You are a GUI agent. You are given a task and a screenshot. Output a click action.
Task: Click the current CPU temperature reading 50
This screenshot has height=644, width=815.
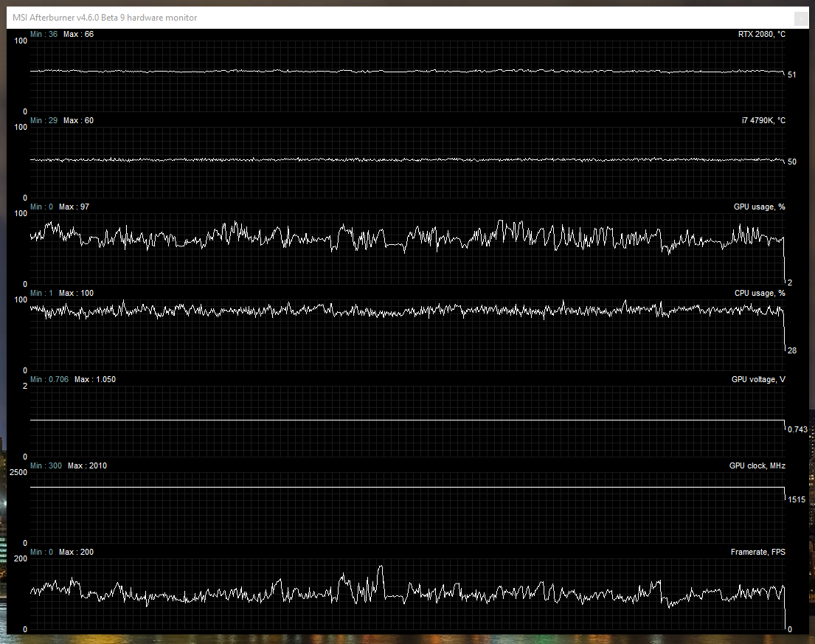[x=791, y=162]
